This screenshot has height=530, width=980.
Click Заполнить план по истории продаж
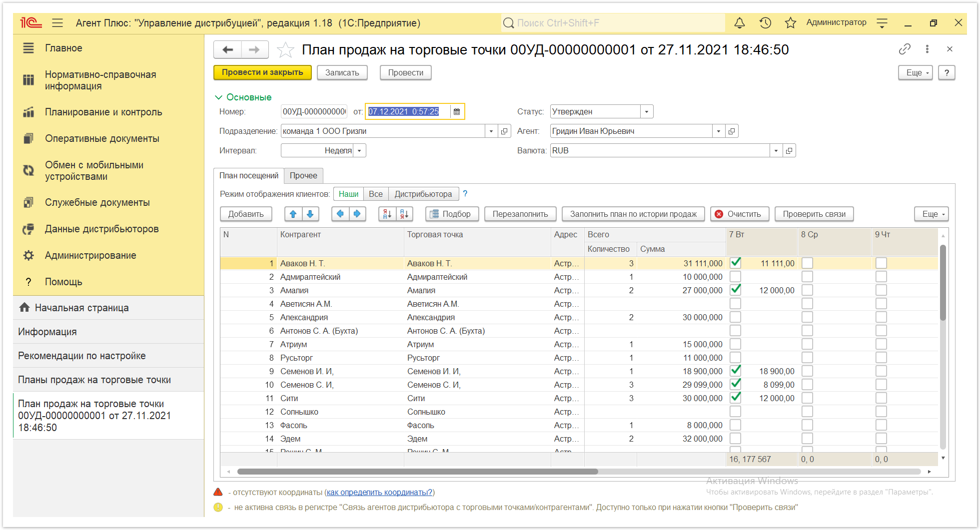click(x=633, y=214)
